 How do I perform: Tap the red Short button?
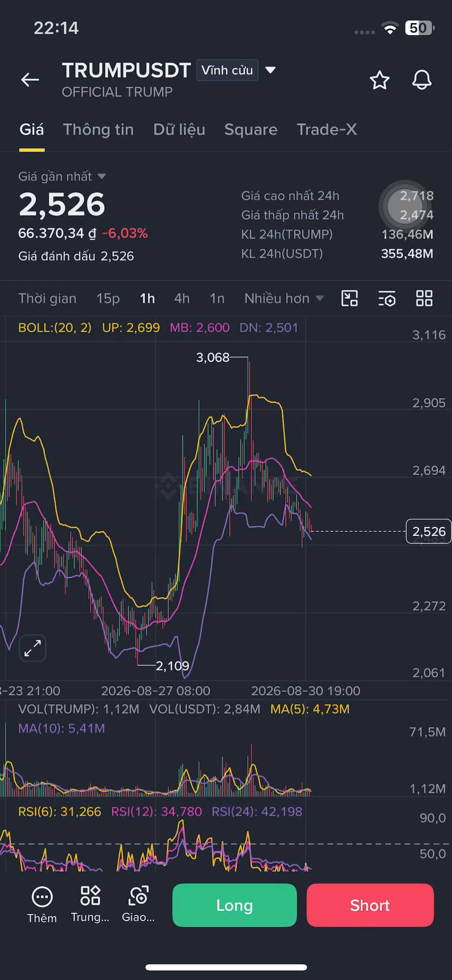(370, 905)
